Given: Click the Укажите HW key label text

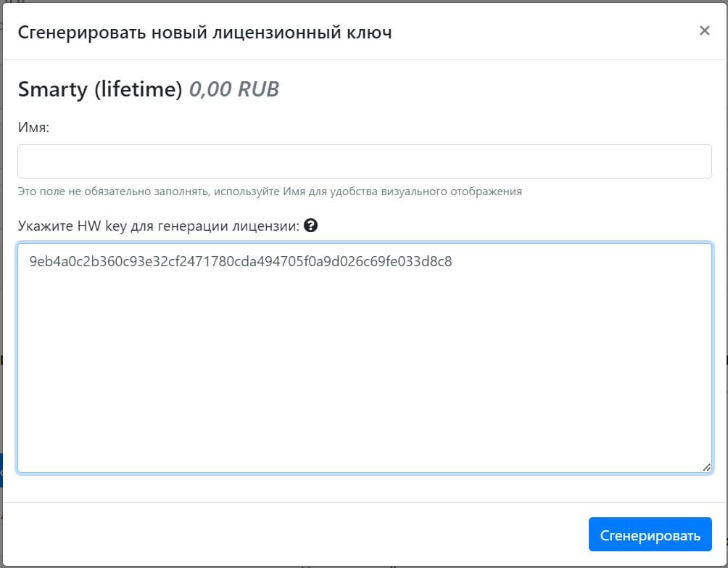Looking at the screenshot, I should tap(158, 226).
